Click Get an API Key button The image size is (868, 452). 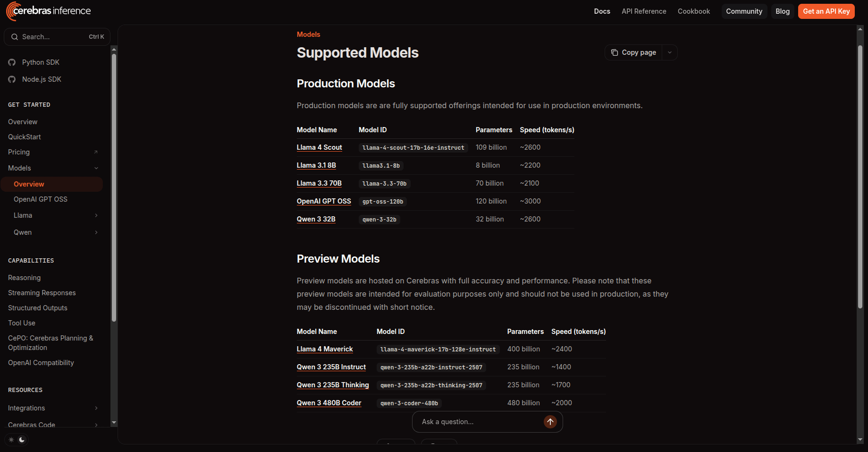(x=826, y=11)
